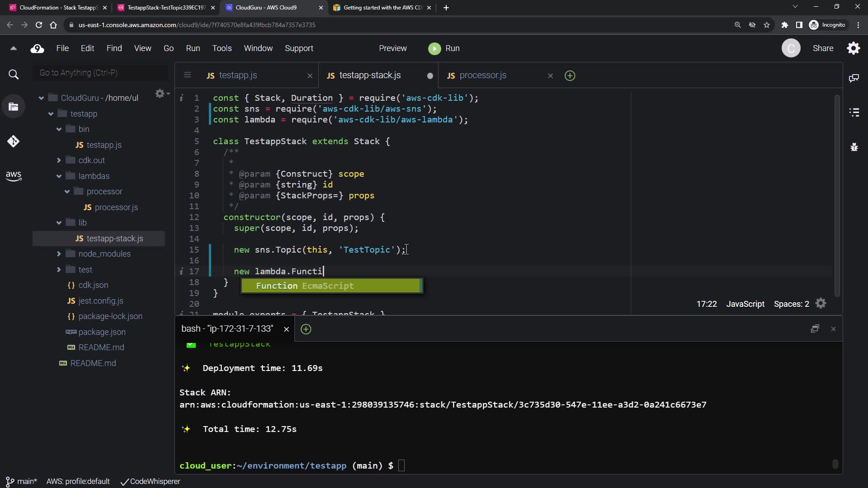Open the AWS Toolkit sidebar icon
Viewport: 868px width, 488px height.
[x=13, y=176]
